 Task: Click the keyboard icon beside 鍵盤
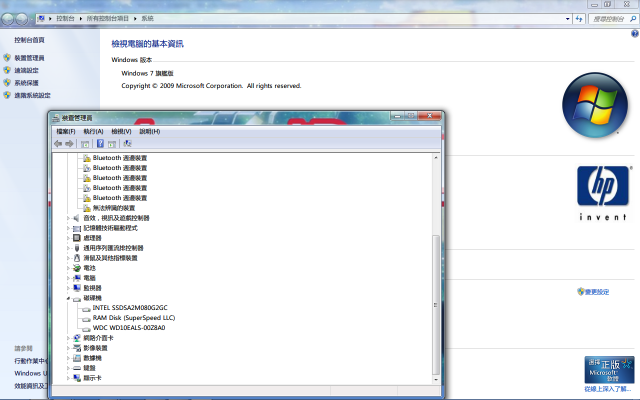(76, 368)
